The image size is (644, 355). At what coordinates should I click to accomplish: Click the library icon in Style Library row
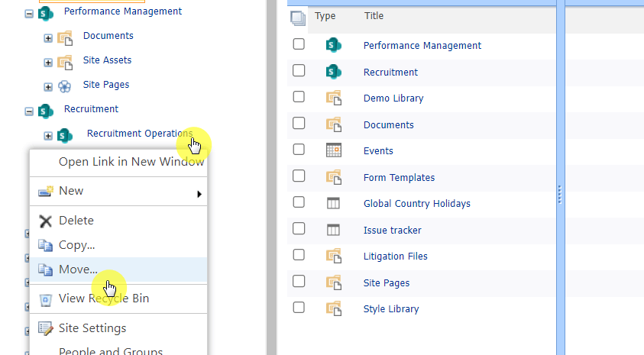[334, 308]
